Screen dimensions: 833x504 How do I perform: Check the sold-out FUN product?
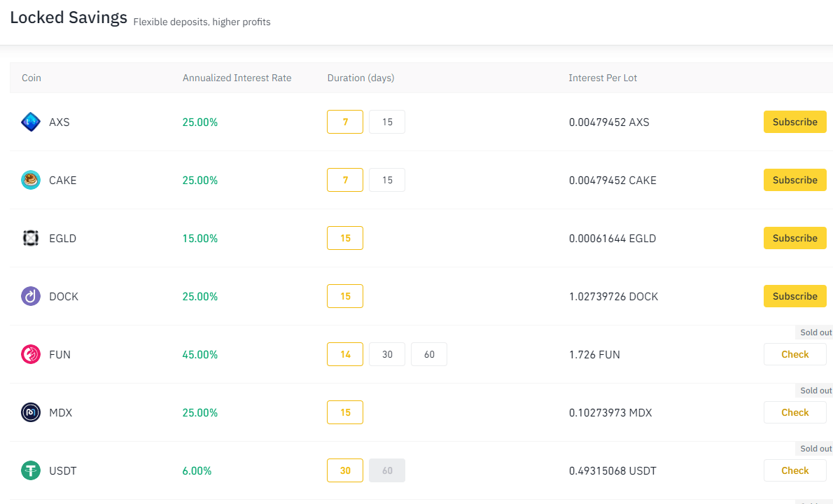point(794,354)
